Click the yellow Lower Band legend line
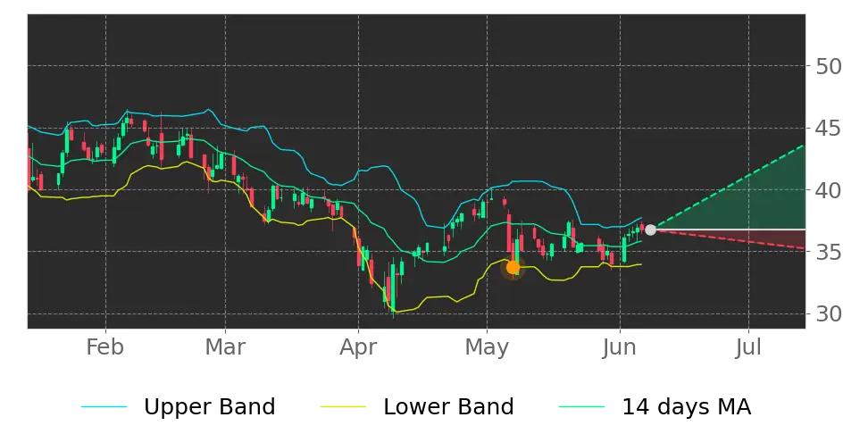This screenshot has width=868, height=434. (343, 407)
